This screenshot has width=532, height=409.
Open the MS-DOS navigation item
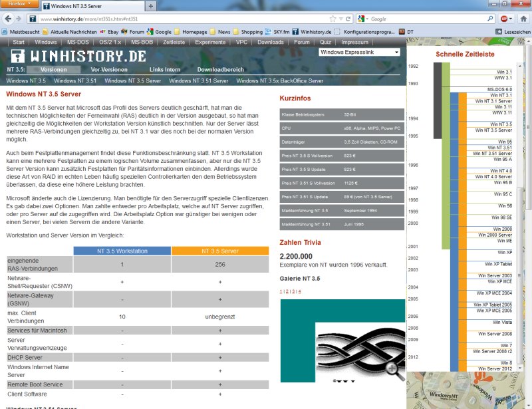(78, 42)
